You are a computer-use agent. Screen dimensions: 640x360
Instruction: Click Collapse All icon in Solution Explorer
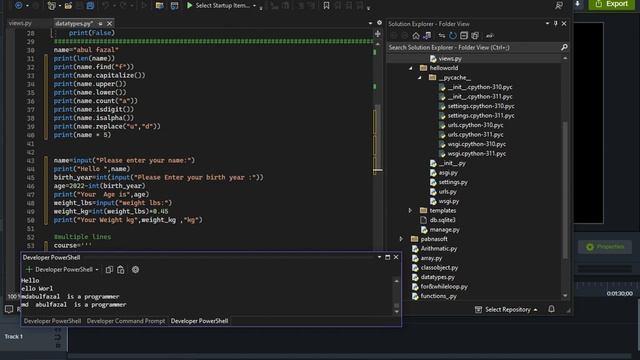pos(464,36)
